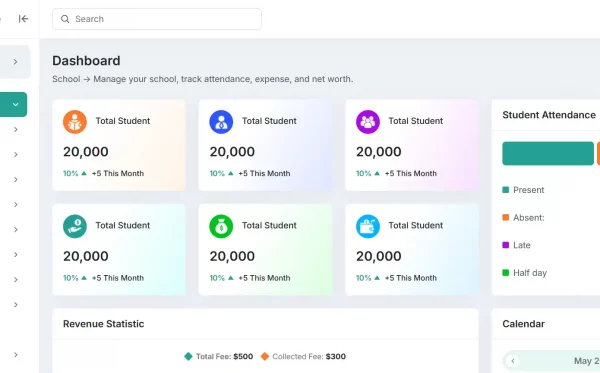Click the magnifier icon in the search box
The height and width of the screenshot is (373, 600).
pyautogui.click(x=65, y=19)
